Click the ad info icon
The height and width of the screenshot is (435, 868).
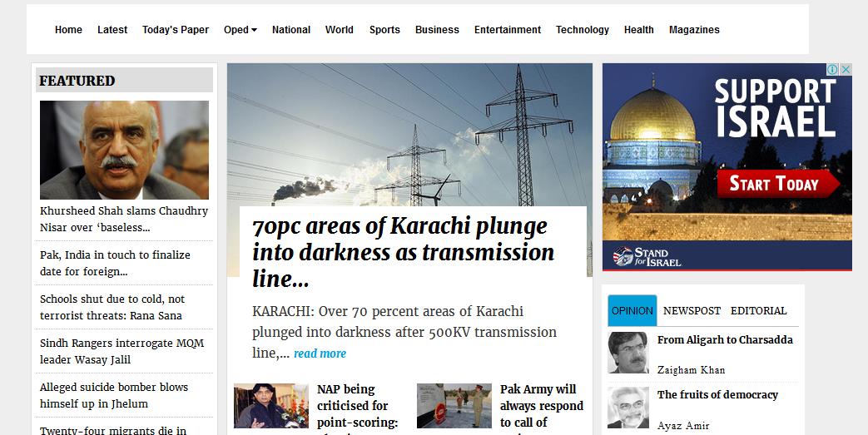click(x=832, y=69)
